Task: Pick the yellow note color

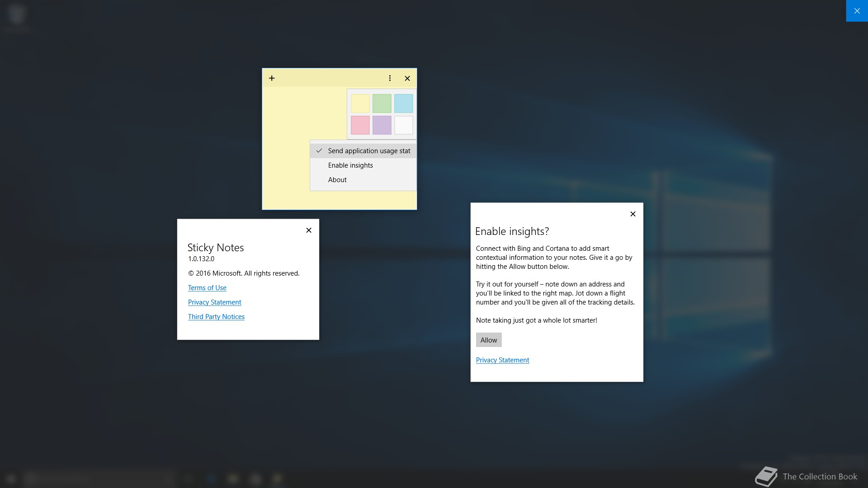Action: point(360,103)
